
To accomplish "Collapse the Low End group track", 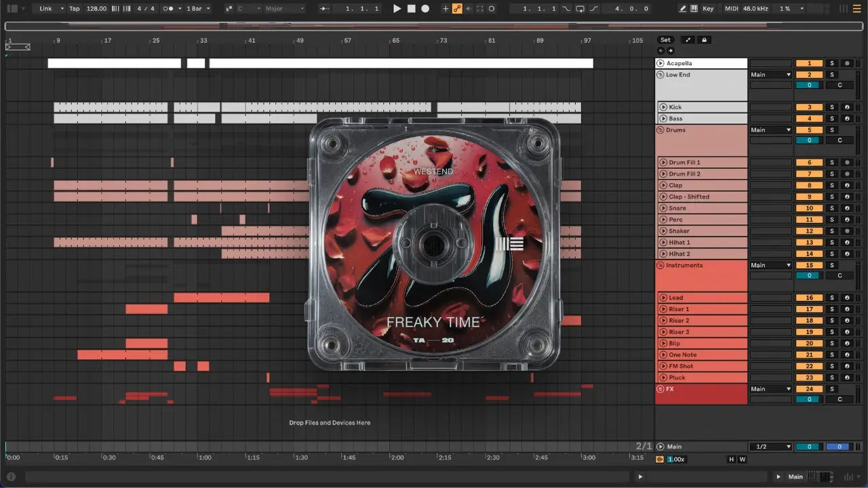I will click(660, 75).
